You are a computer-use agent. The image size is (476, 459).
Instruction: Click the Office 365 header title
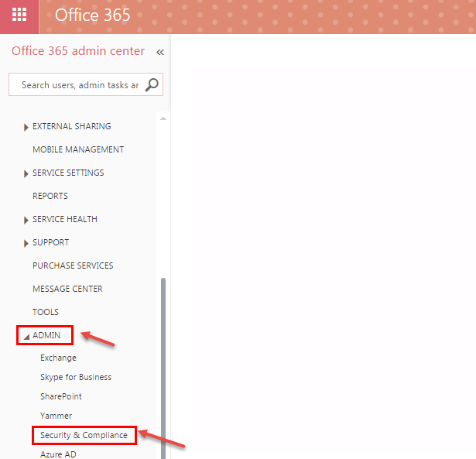[x=93, y=15]
